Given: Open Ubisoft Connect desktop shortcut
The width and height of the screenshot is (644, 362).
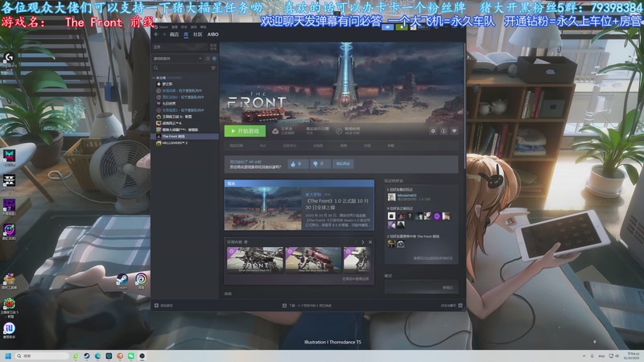Looking at the screenshot, I should pyautogui.click(x=141, y=281).
